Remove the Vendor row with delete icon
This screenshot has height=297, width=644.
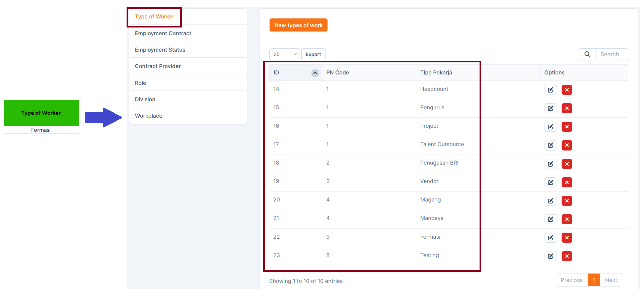tap(567, 182)
